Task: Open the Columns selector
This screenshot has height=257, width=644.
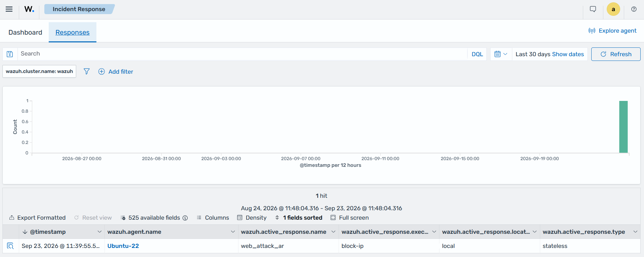Action: (213, 218)
